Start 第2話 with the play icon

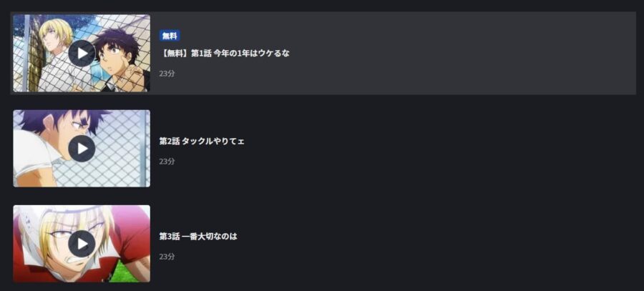coord(82,149)
